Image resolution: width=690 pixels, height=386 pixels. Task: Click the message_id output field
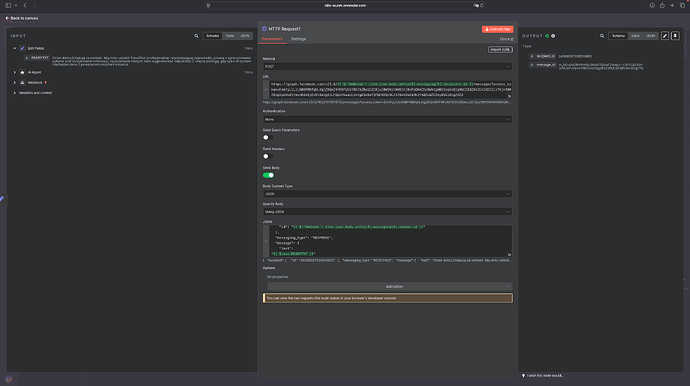(543, 65)
